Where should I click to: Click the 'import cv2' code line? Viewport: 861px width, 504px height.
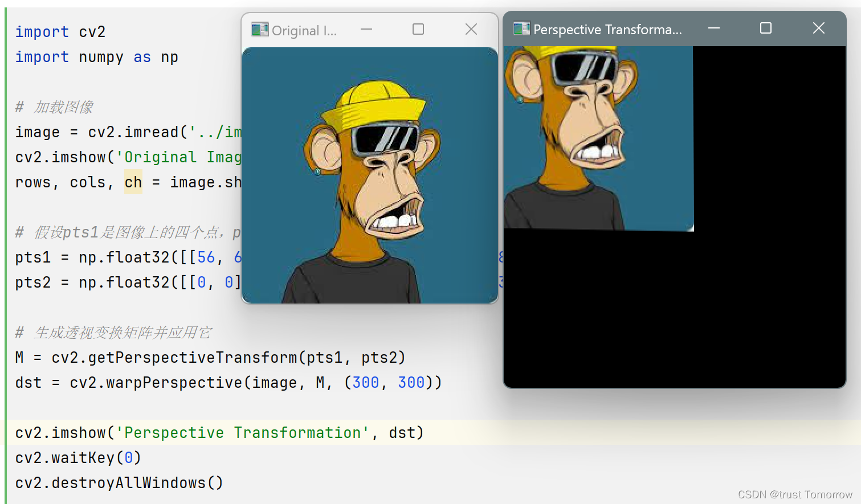(60, 32)
